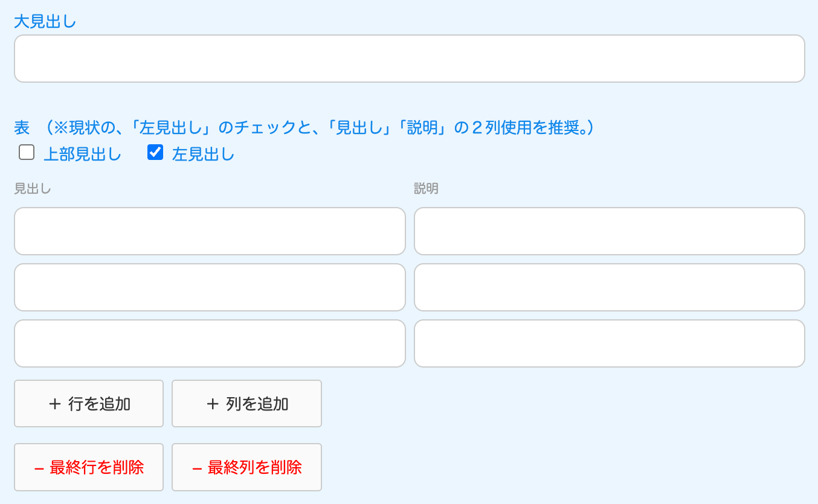This screenshot has width=818, height=504.
Task: Select second row 説明 input cell
Action: [609, 287]
